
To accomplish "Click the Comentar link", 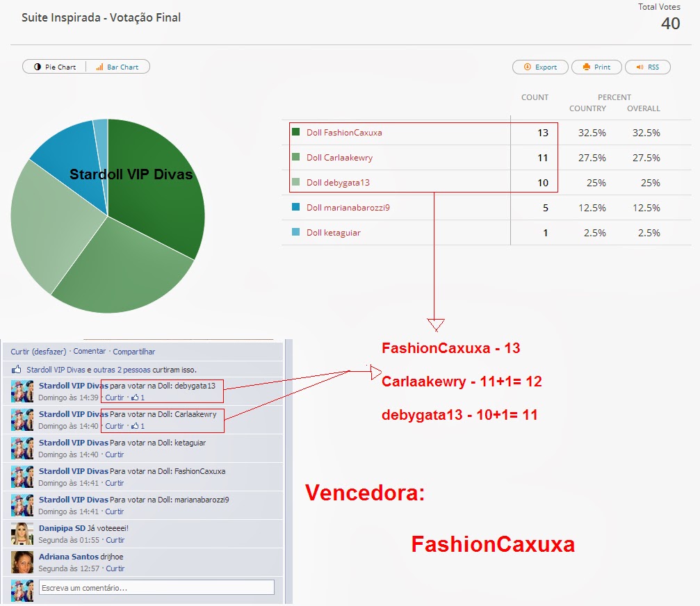I will point(89,351).
